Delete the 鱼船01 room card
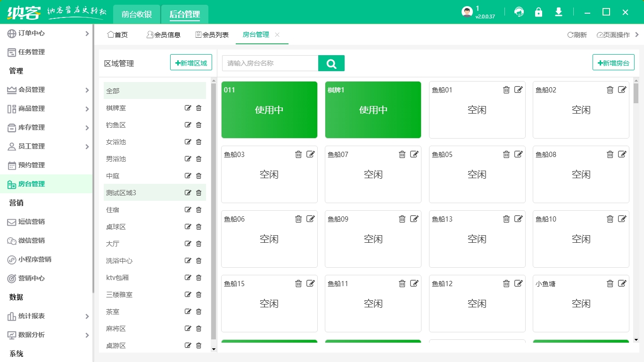This screenshot has width=644, height=362. 506,90
